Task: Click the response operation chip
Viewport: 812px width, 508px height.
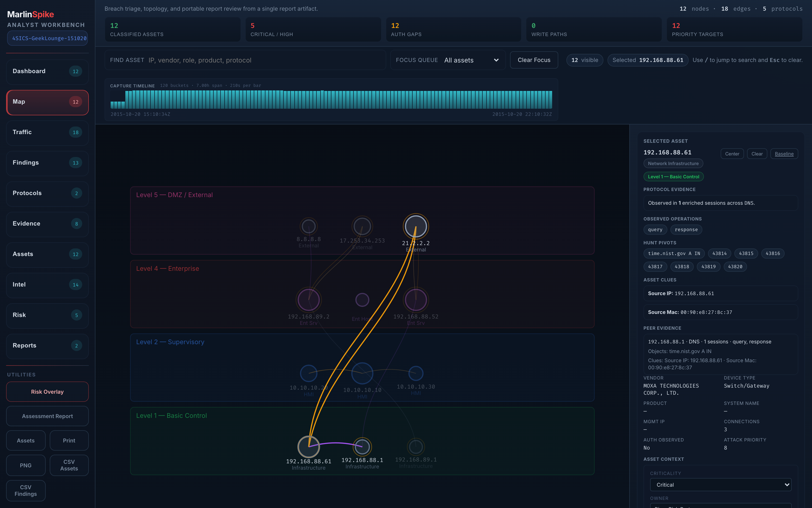Action: [x=686, y=230]
